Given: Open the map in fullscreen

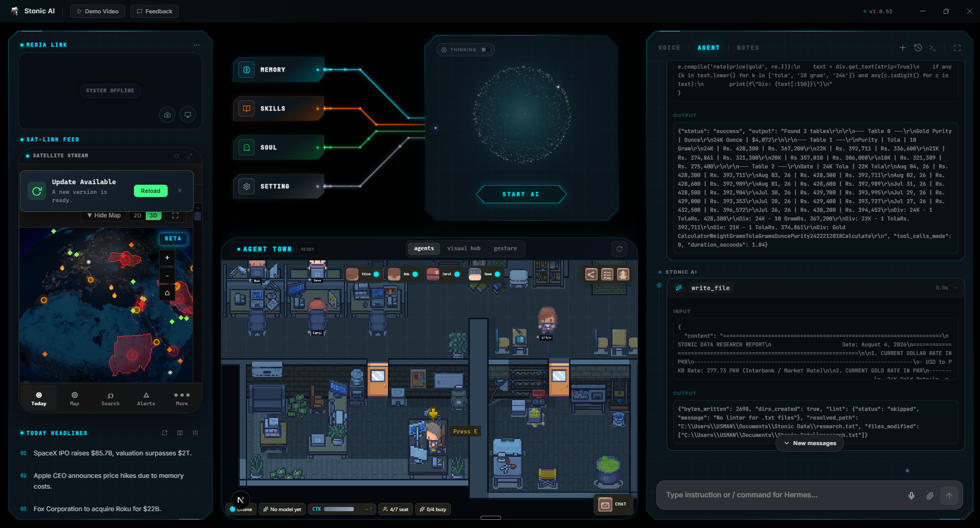Looking at the screenshot, I should pyautogui.click(x=175, y=215).
